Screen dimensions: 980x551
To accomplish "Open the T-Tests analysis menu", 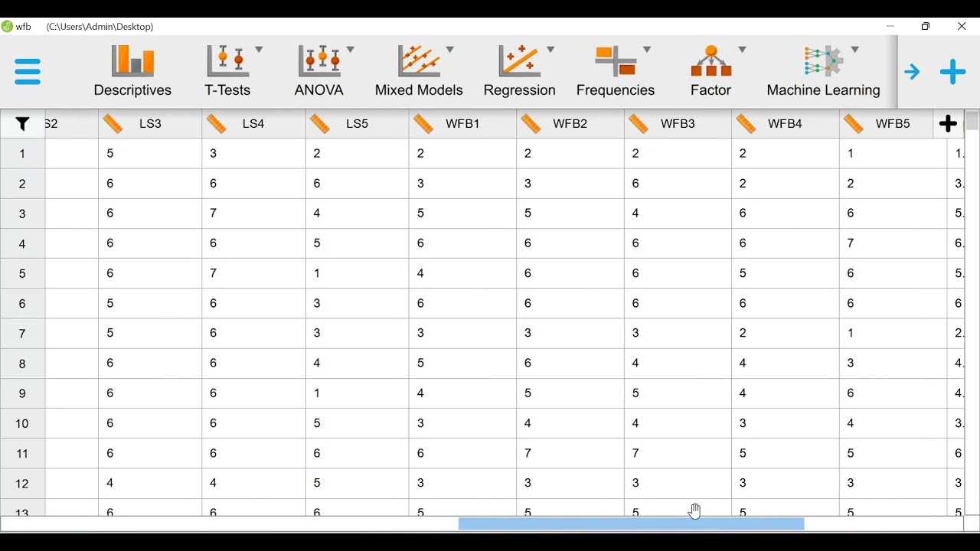I will point(234,71).
